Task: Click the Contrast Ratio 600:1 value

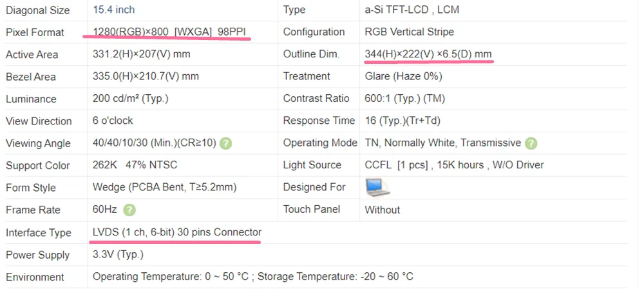Action: pos(405,99)
